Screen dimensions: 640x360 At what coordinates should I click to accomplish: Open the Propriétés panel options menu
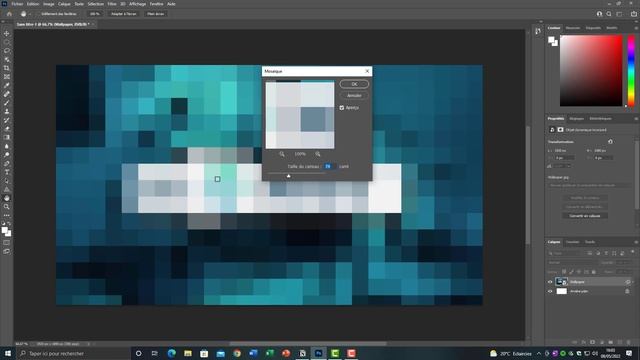636,118
